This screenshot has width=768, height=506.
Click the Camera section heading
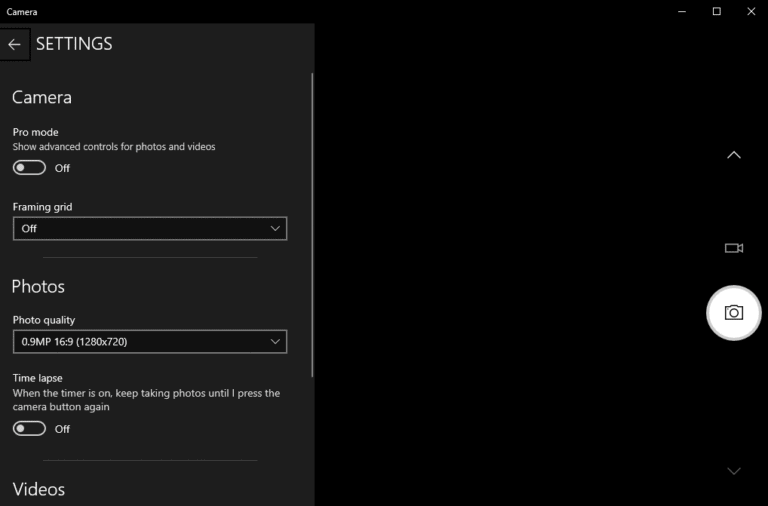pyautogui.click(x=42, y=98)
